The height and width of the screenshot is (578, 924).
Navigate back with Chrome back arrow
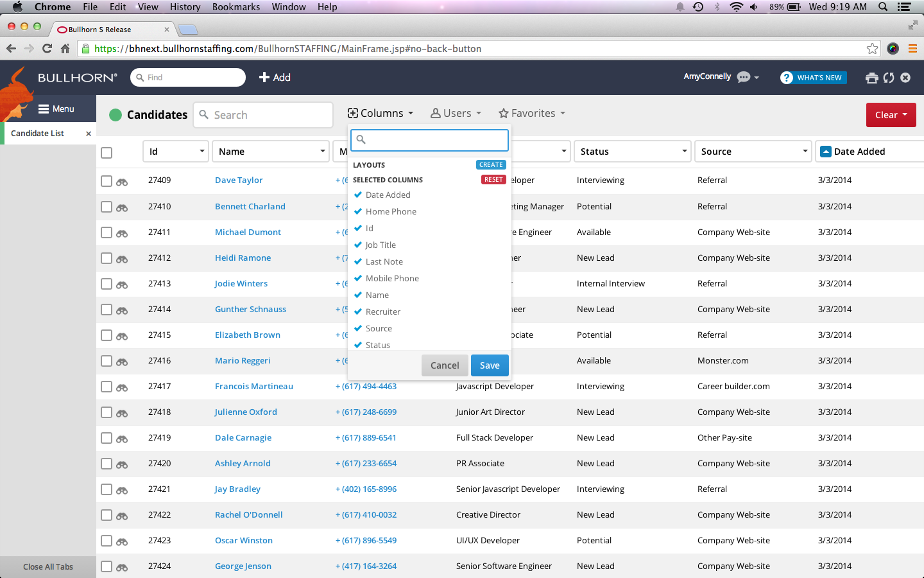point(11,49)
